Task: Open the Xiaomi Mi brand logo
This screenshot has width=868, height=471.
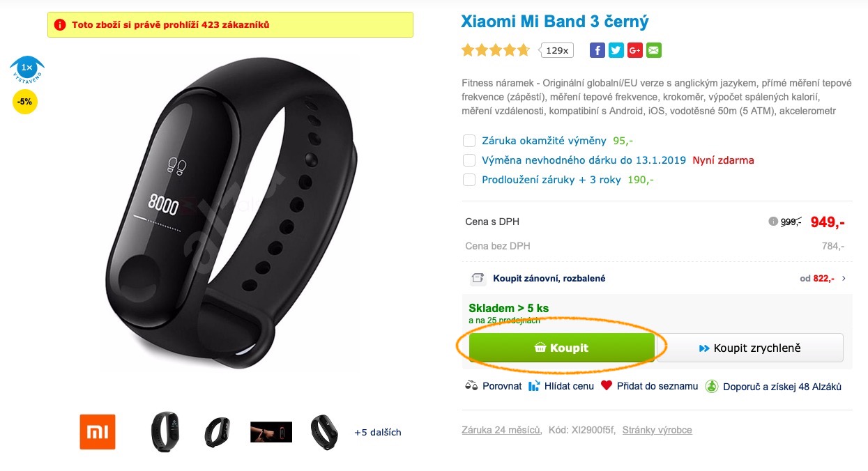Action: click(x=98, y=432)
